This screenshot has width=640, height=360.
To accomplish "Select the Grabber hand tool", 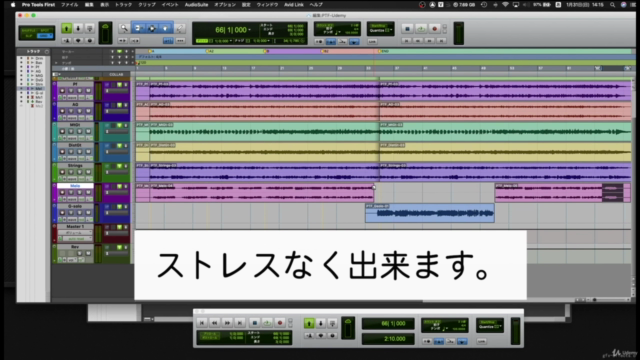I will point(166,29).
